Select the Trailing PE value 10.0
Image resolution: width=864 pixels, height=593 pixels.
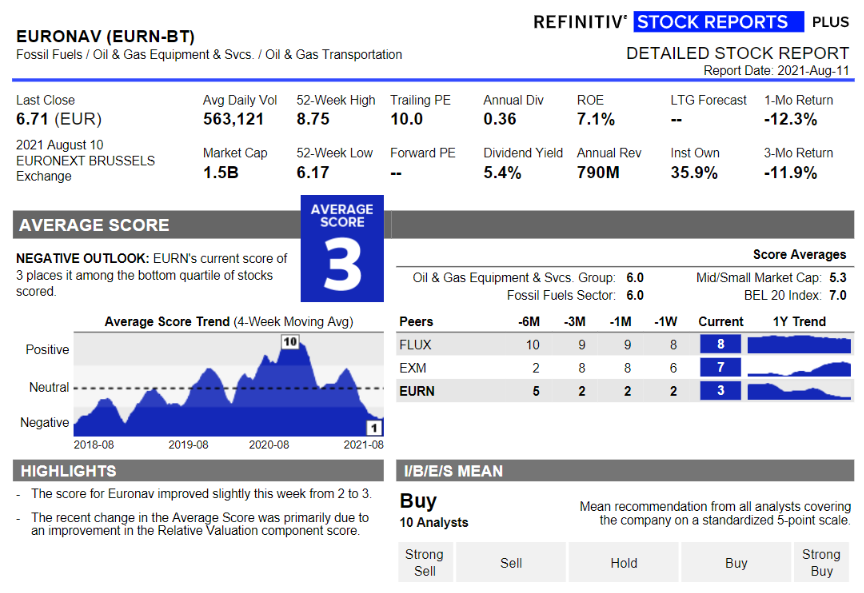pos(407,119)
